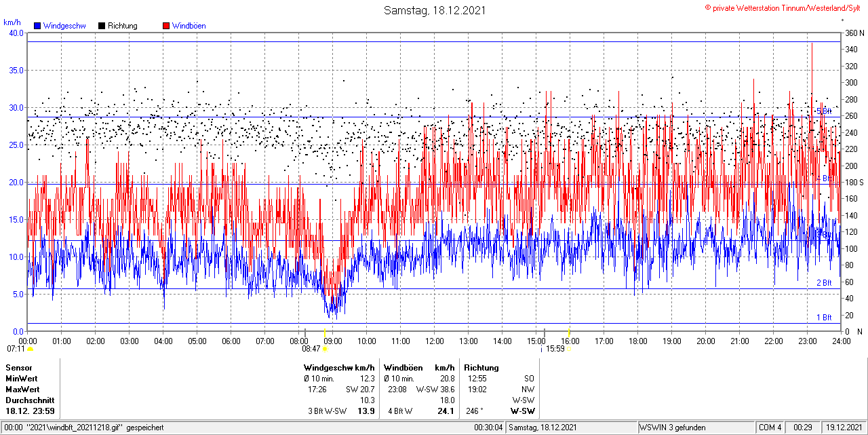Screen dimensions: 868x435
Task: Click the 360 N label on right axis
Action: pyautogui.click(x=853, y=33)
